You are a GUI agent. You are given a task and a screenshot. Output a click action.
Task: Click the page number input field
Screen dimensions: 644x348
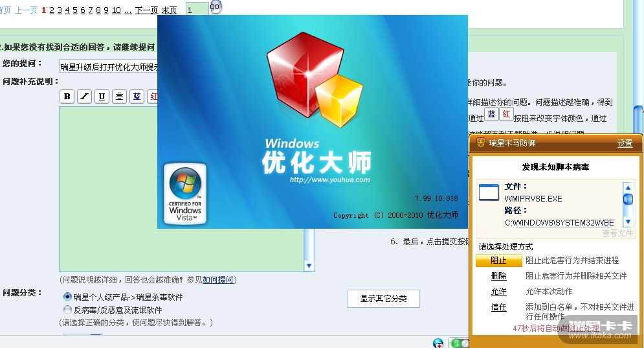pos(197,9)
